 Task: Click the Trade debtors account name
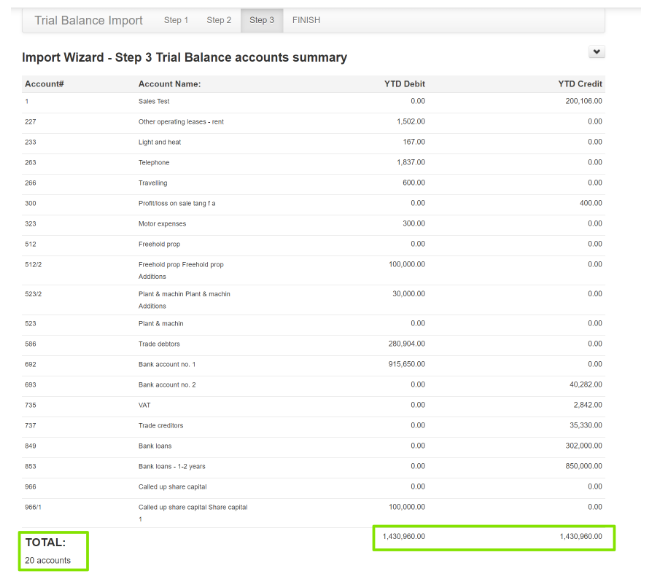(160, 344)
